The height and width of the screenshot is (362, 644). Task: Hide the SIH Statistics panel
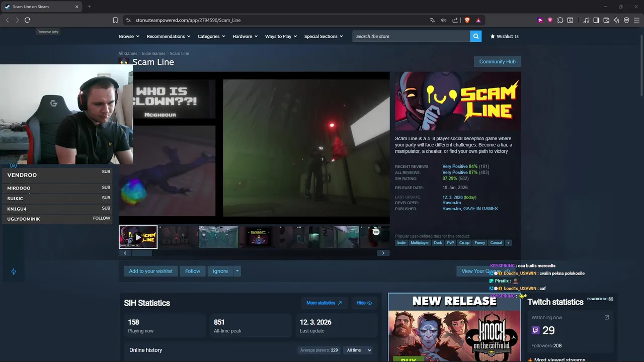coord(364,303)
